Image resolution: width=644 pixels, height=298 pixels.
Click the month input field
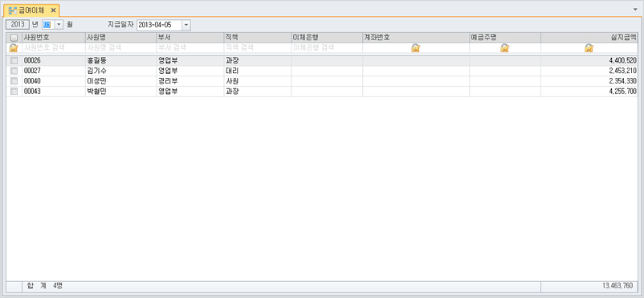(48, 25)
